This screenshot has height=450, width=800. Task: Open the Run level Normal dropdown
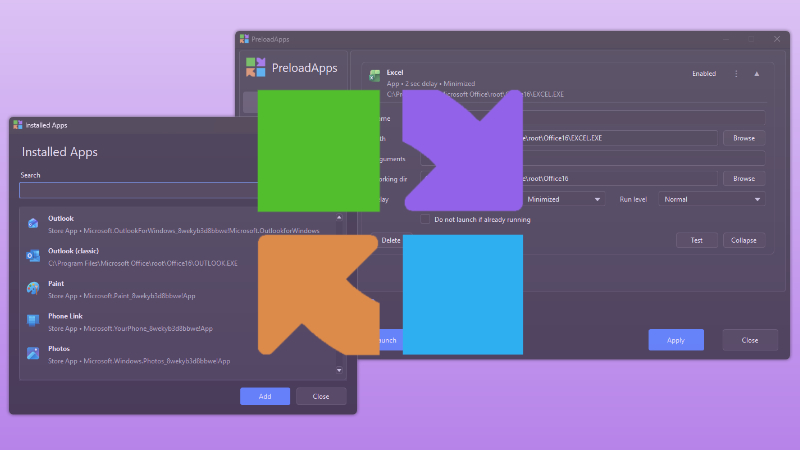(712, 199)
